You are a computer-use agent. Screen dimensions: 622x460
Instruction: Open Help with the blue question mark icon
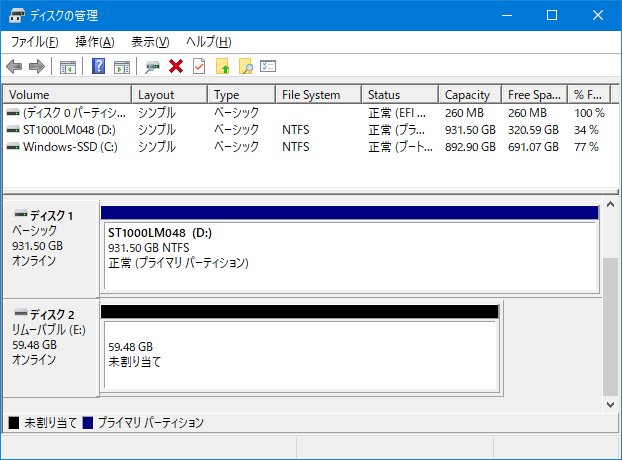coord(98,66)
